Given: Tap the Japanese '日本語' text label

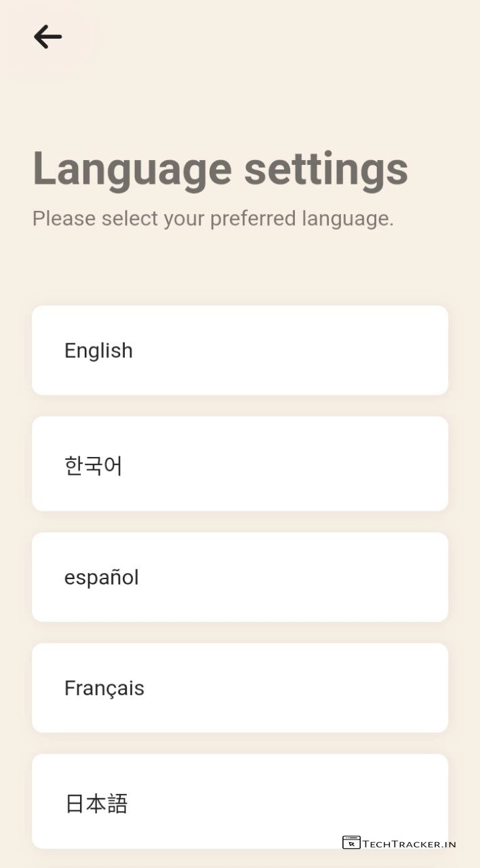Looking at the screenshot, I should point(96,804).
